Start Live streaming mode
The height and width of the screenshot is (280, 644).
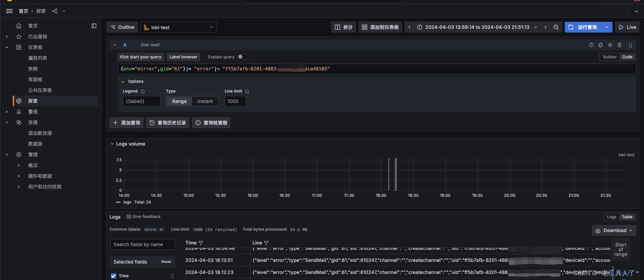point(627,27)
